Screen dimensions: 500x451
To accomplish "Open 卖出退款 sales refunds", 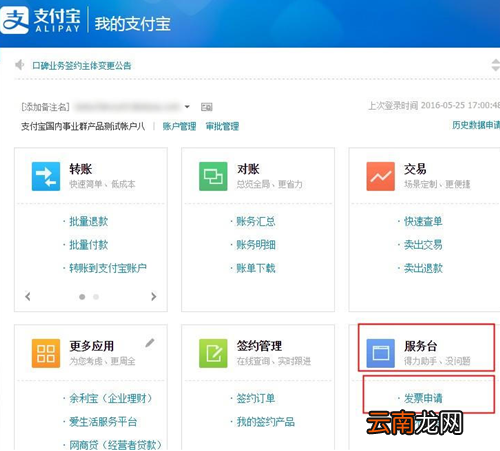I will (423, 268).
